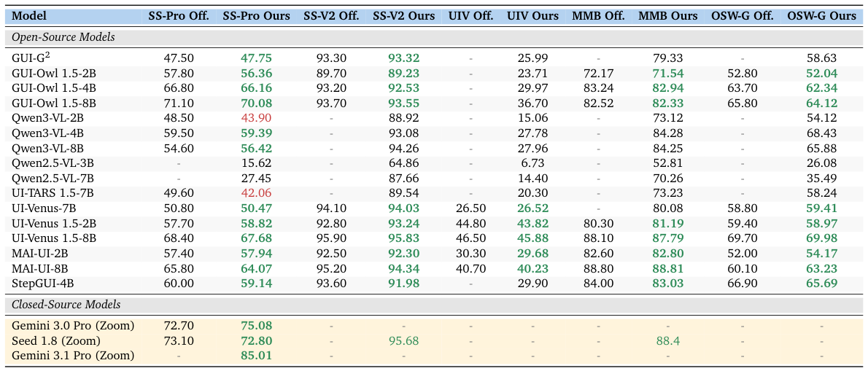Click the "66.90" value for StepGUI-4B
This screenshot has width=868, height=371.
[743, 283]
